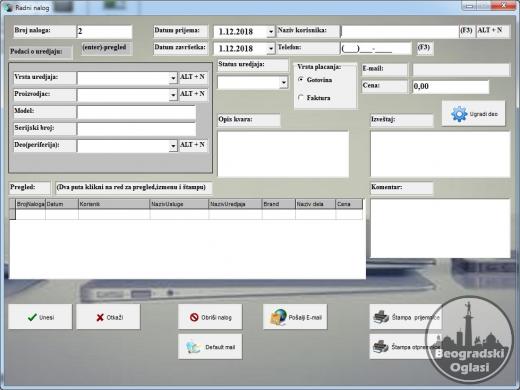Click (F3) button beside Telefon field
Viewport: 520px width, 390px height.
pos(424,48)
